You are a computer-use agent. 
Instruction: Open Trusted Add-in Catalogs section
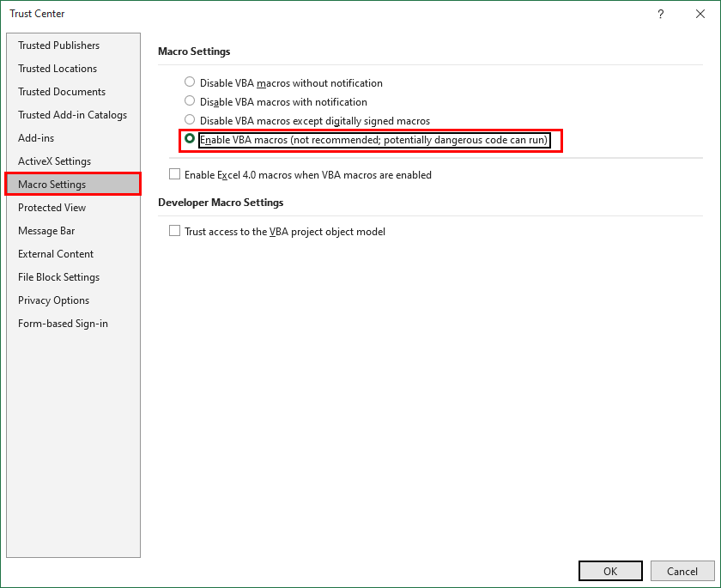[x=73, y=115]
